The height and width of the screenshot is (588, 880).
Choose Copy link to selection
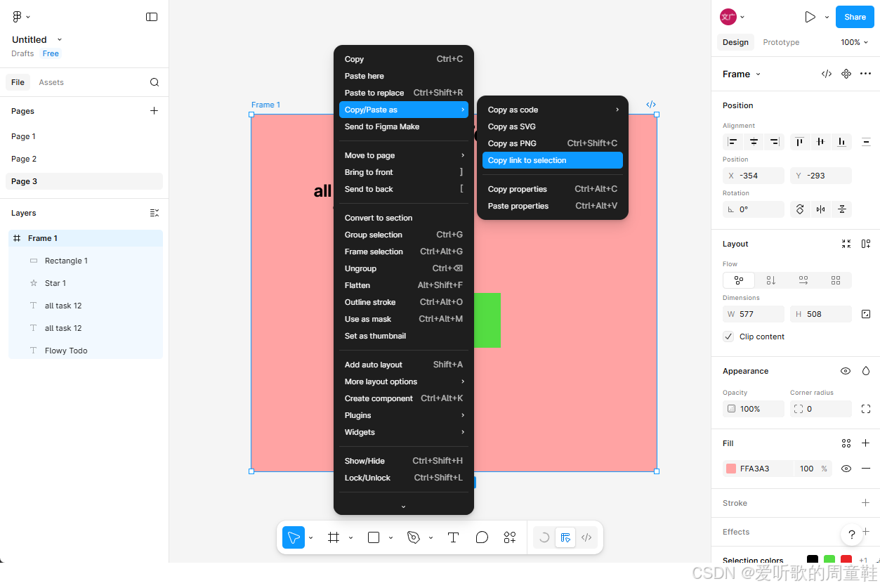(x=553, y=160)
